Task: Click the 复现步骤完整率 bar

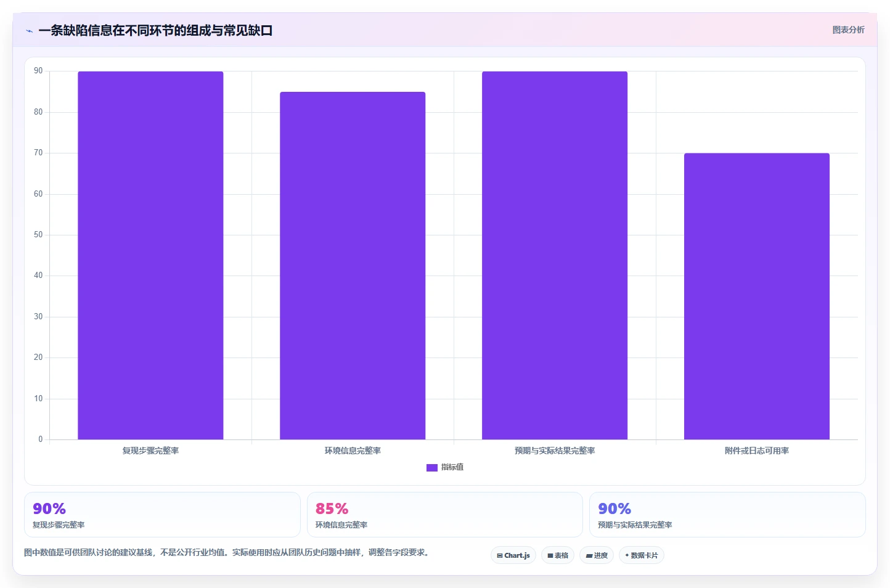Action: [x=150, y=255]
